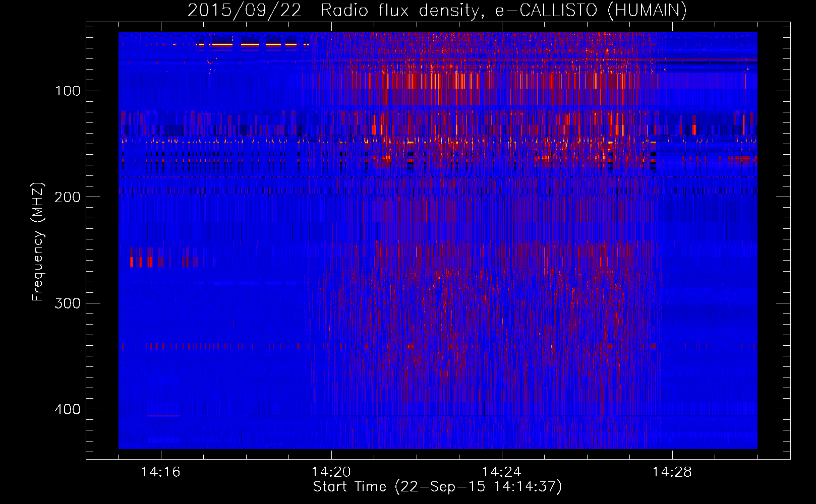Select the 300 frequency tick label
Viewport: 816px width, 504px height.
pyautogui.click(x=68, y=303)
